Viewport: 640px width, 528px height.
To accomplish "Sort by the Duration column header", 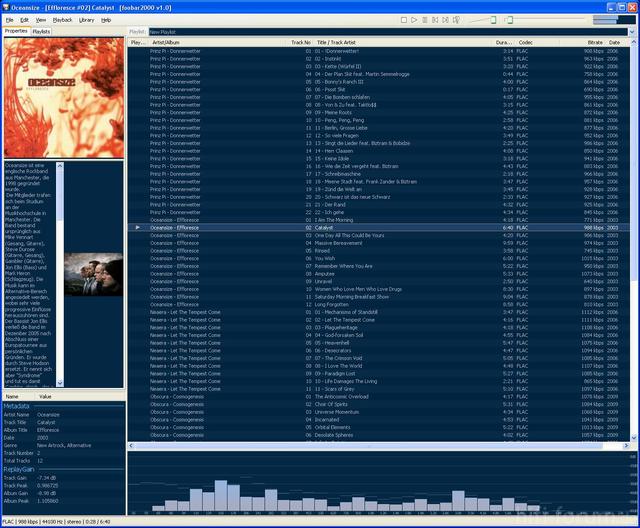I will (504, 42).
